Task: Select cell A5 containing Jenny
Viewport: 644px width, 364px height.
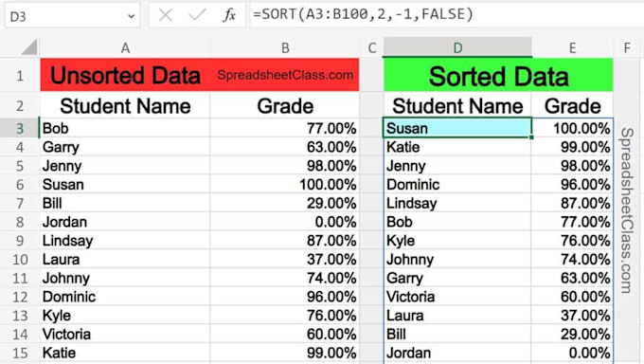Action: click(x=125, y=166)
